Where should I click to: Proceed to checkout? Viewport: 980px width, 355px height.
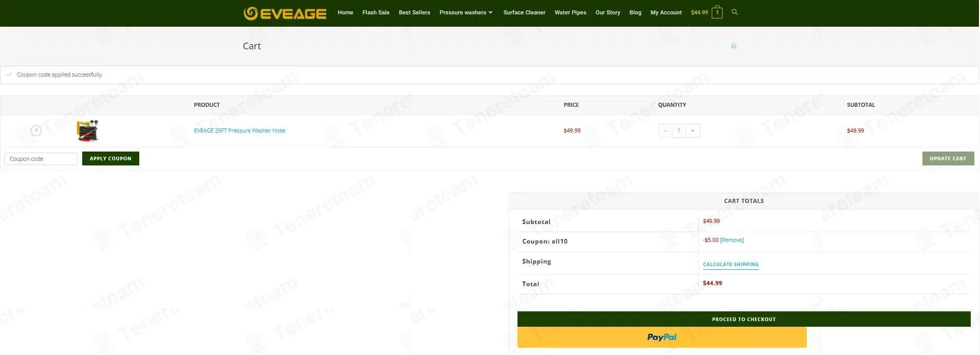point(744,319)
